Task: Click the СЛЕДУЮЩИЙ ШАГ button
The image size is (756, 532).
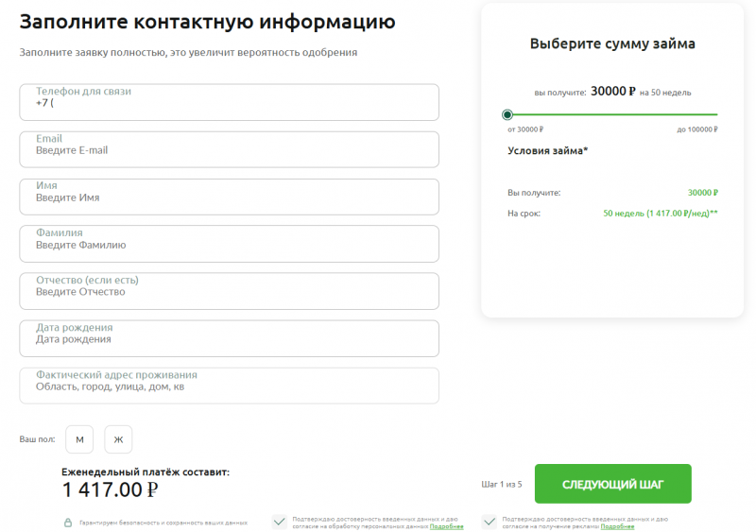Action: tap(612, 484)
